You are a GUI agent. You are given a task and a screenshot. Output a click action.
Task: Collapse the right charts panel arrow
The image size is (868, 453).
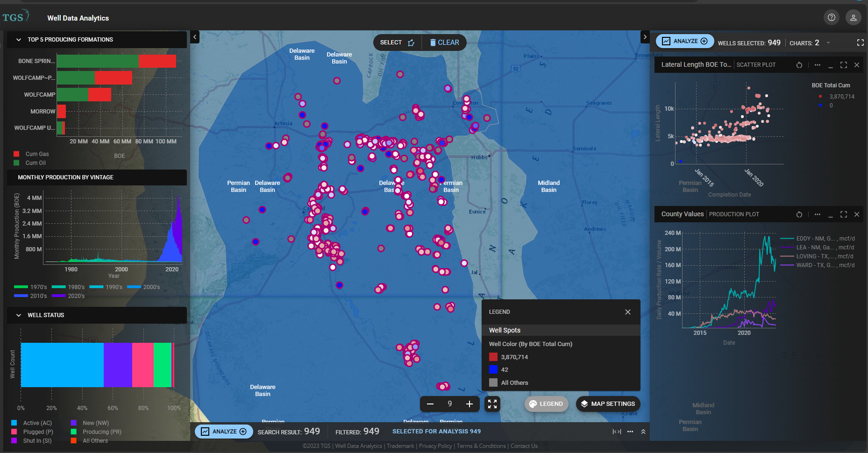pyautogui.click(x=645, y=37)
